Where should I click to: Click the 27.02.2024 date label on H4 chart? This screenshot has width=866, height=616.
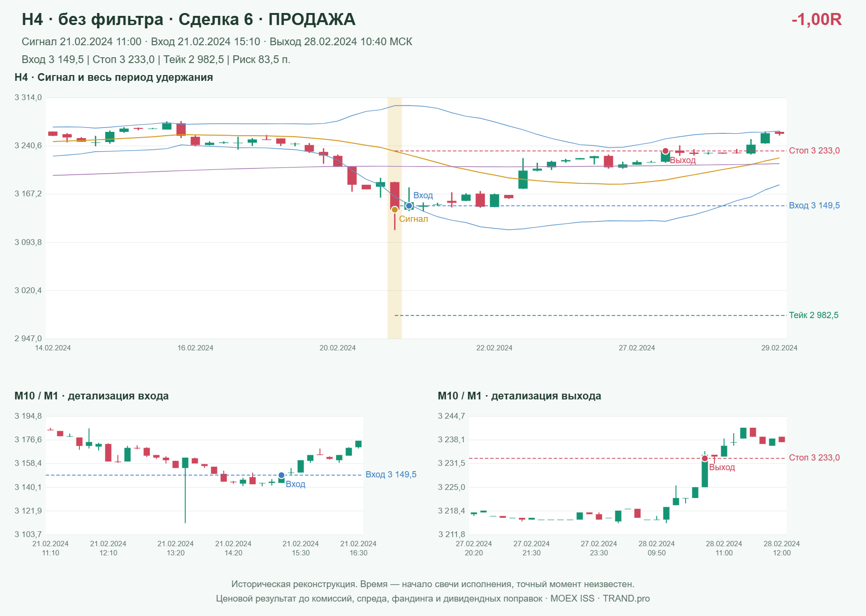637,348
